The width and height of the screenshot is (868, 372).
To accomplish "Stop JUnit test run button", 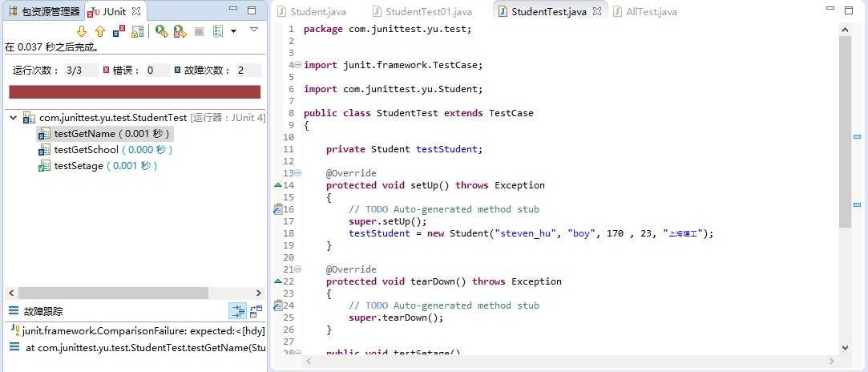I will 199,31.
